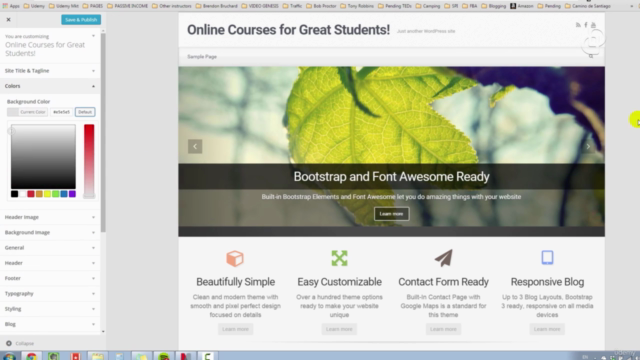The image size is (640, 360).
Task: Open the green Spotify-like taskbar icon
Action: point(164,356)
